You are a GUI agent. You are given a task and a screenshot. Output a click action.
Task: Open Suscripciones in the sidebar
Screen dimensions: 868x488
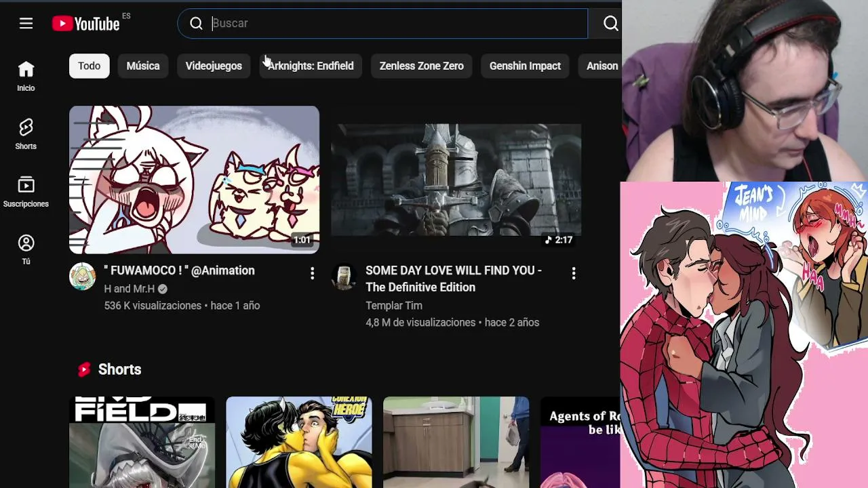pos(26,192)
